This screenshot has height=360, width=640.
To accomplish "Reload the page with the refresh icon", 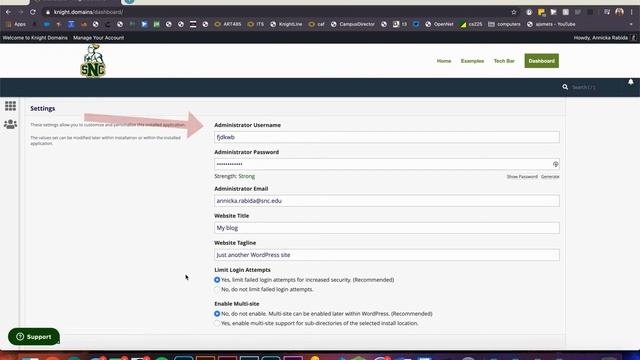I will [33, 12].
